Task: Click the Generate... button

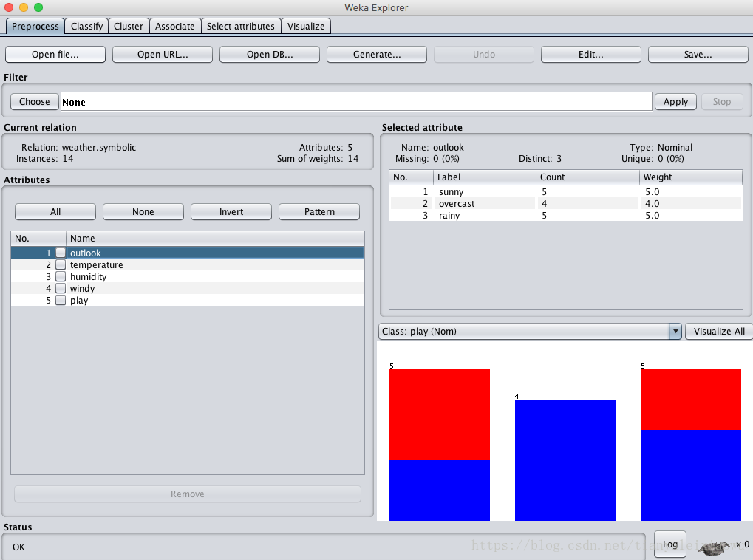Action: (x=377, y=54)
